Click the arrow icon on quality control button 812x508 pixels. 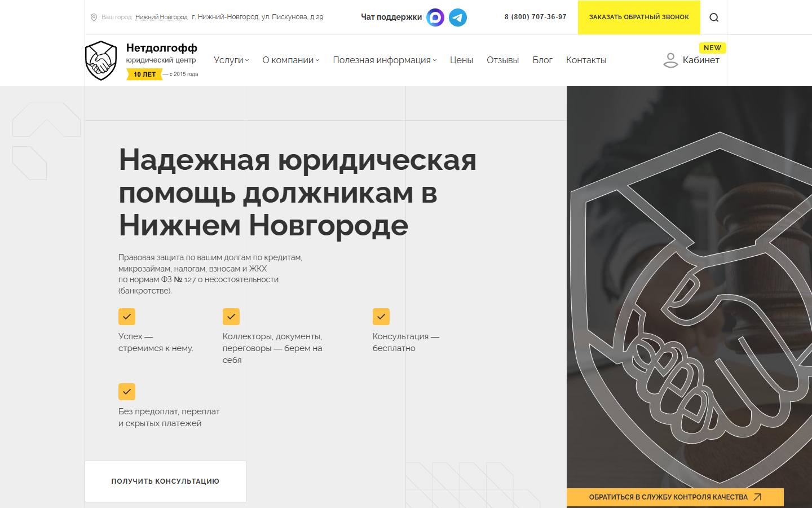point(757,497)
